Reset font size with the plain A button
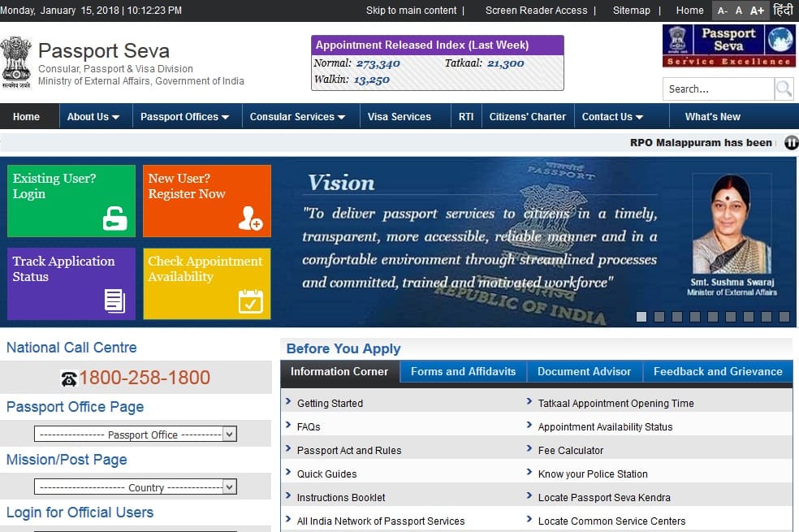Image resolution: width=799 pixels, height=532 pixels. click(x=739, y=11)
